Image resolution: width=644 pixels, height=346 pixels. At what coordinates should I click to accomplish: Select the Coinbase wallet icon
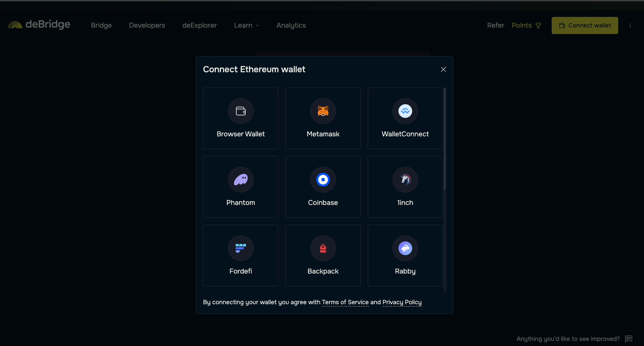pyautogui.click(x=323, y=179)
